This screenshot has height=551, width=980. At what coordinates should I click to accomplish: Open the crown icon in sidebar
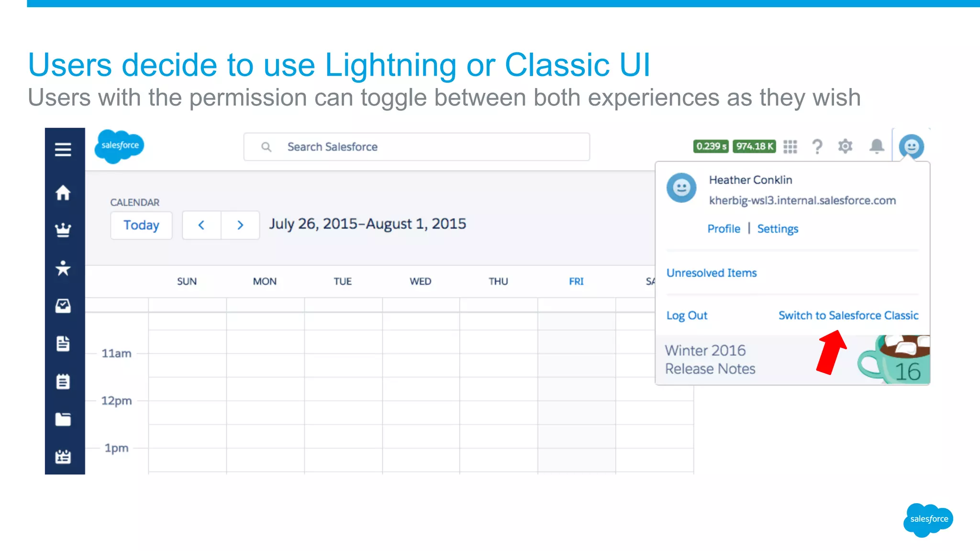(63, 230)
